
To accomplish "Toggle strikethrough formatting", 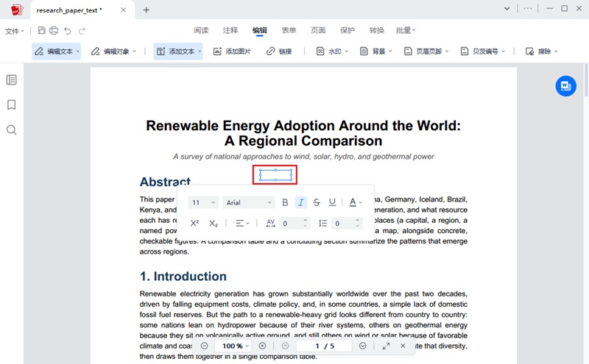I will [317, 203].
